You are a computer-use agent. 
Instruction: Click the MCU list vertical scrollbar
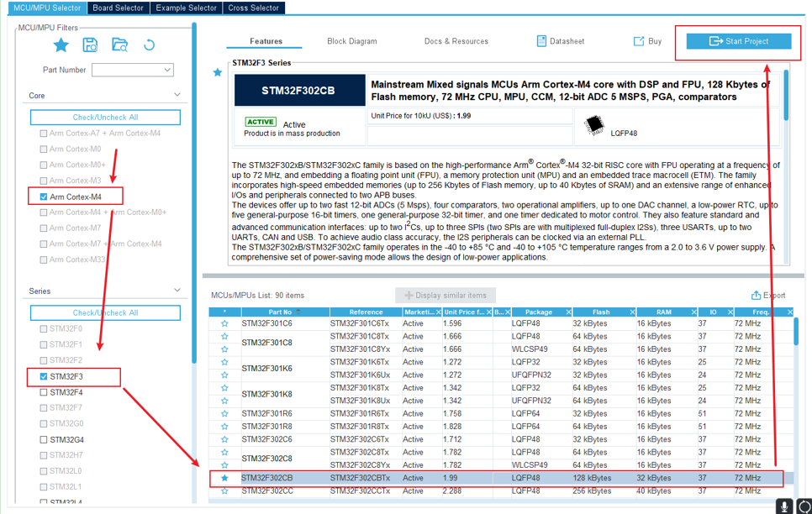[796, 331]
